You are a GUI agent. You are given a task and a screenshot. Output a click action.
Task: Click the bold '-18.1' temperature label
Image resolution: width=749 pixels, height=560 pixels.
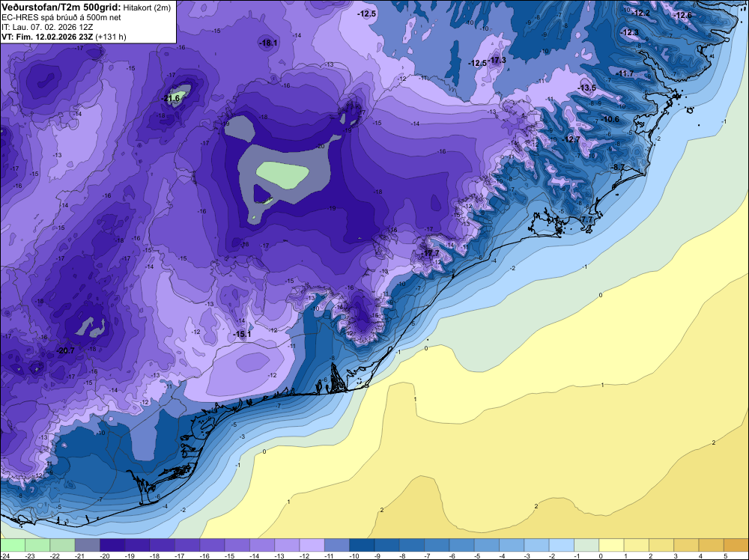tap(268, 43)
